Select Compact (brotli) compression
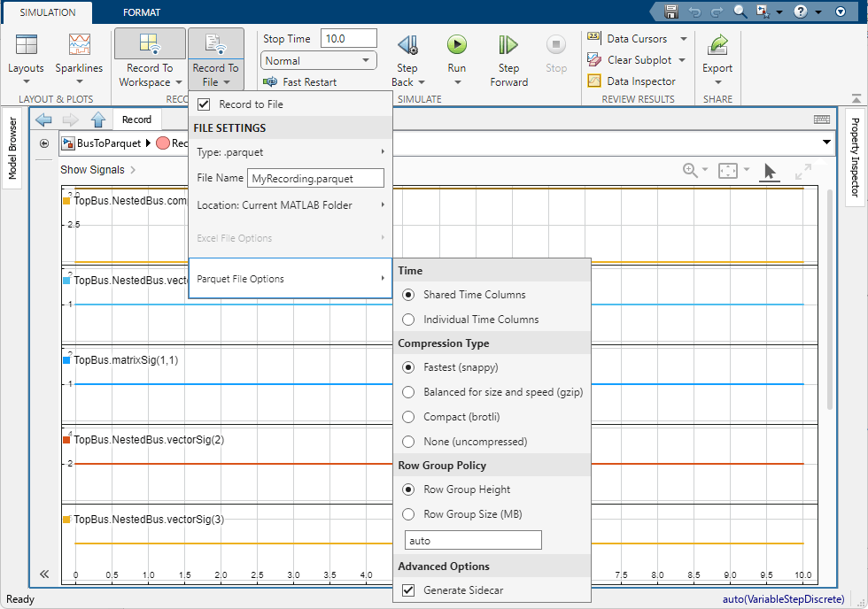Image resolution: width=868 pixels, height=609 pixels. pos(408,417)
